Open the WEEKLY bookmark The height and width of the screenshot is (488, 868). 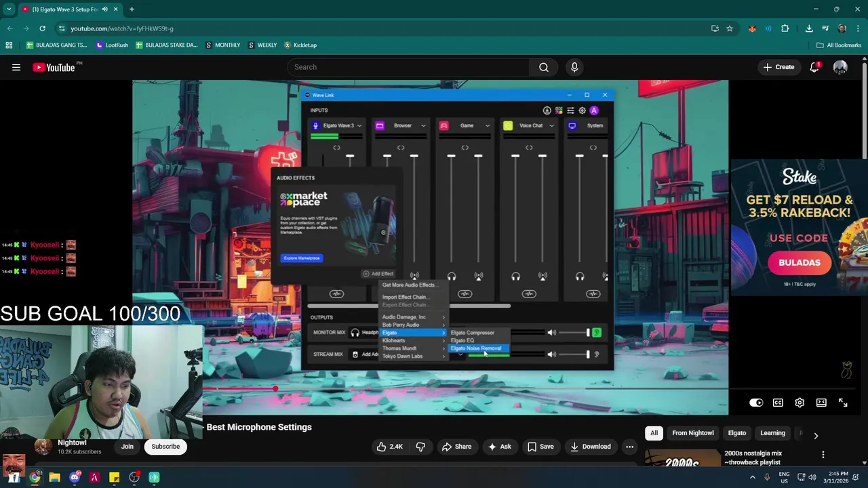click(262, 45)
